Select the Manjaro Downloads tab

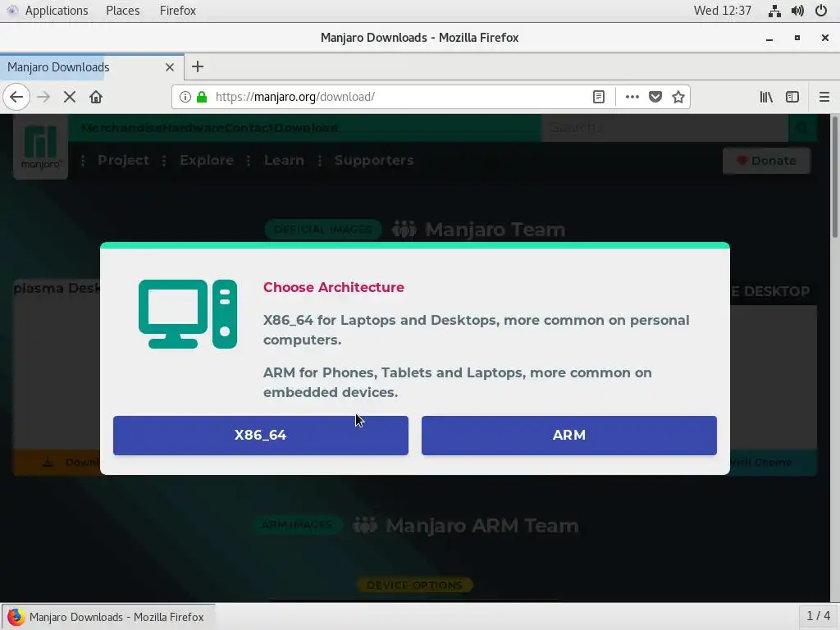pyautogui.click(x=92, y=67)
